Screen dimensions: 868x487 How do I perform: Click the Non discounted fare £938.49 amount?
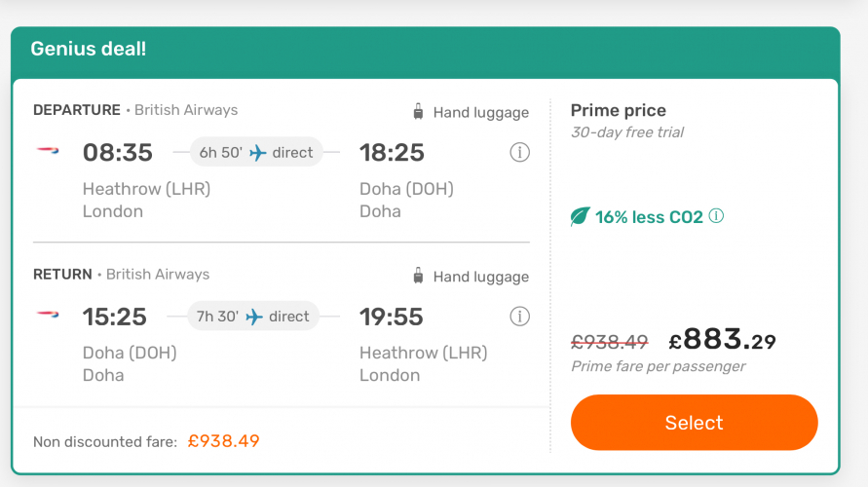[x=224, y=440]
